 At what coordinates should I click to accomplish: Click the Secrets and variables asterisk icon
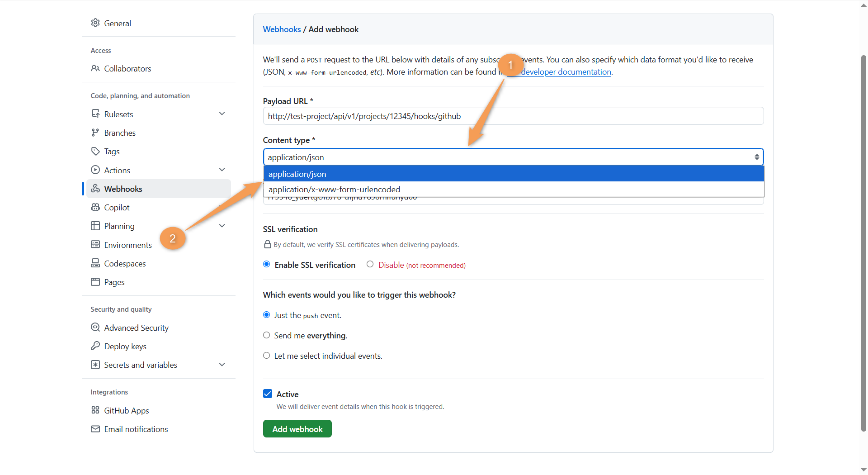[95, 365]
